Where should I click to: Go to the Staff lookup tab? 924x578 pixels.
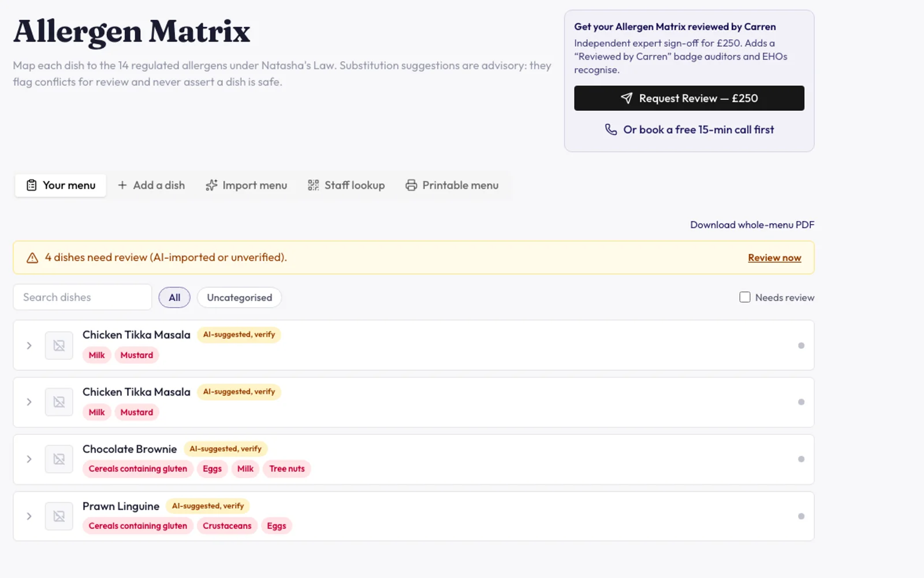pyautogui.click(x=346, y=185)
